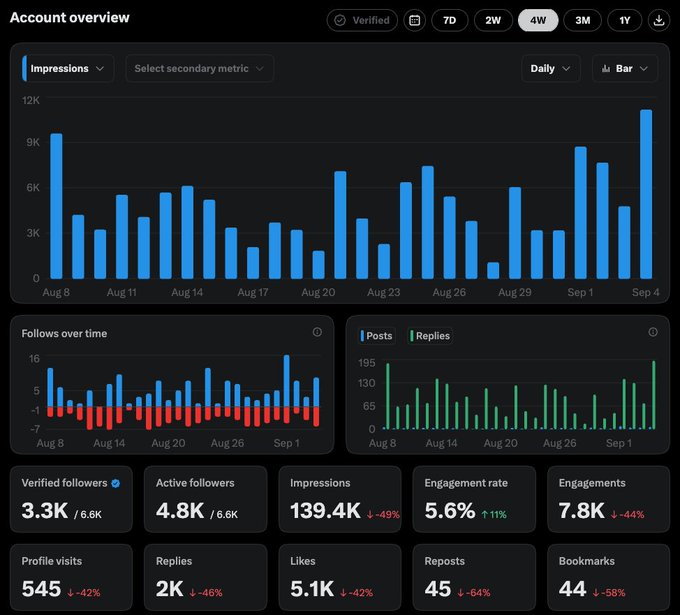Select the 4W time range
The image size is (680, 615).
point(538,20)
